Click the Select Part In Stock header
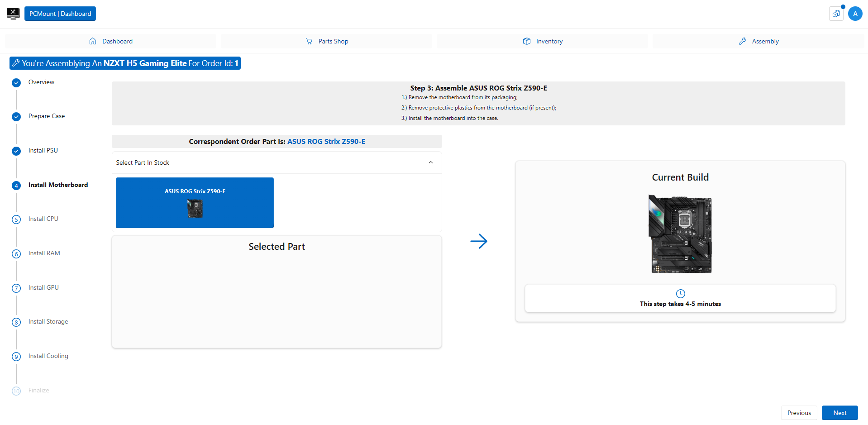The image size is (868, 425). pos(277,162)
